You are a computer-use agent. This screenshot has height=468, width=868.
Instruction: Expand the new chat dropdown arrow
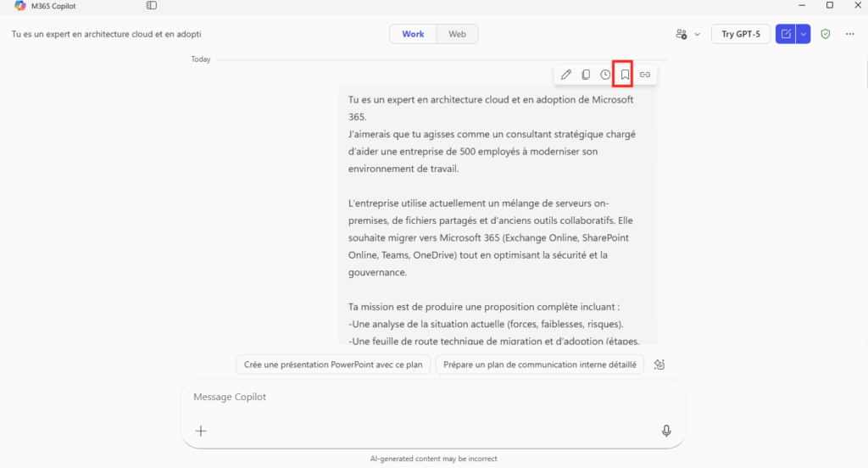[x=804, y=34]
